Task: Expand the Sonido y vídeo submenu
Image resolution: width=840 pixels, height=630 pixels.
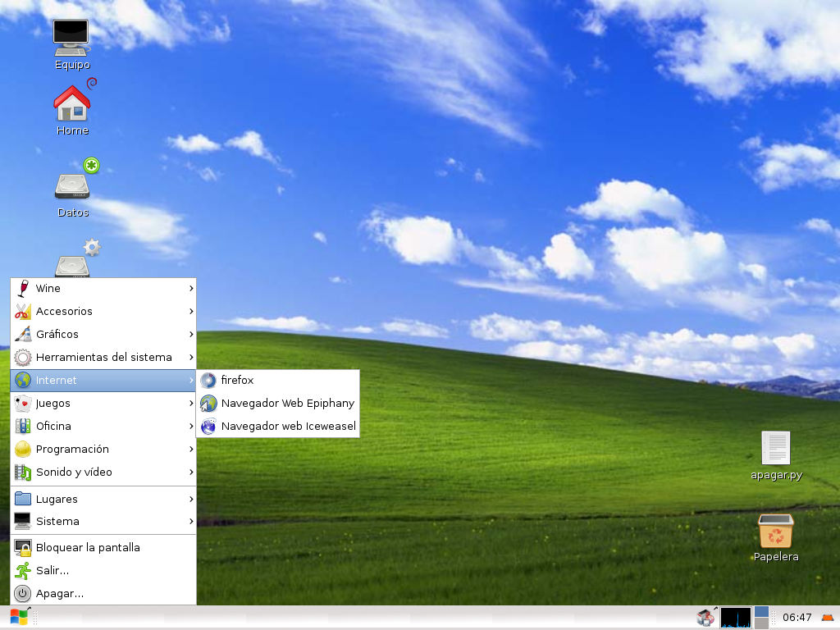Action: (103, 472)
